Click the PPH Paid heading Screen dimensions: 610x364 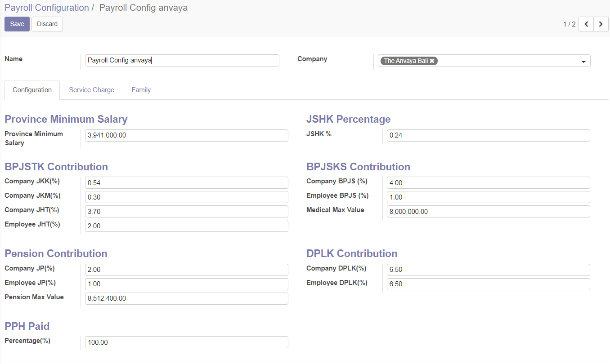[27, 326]
